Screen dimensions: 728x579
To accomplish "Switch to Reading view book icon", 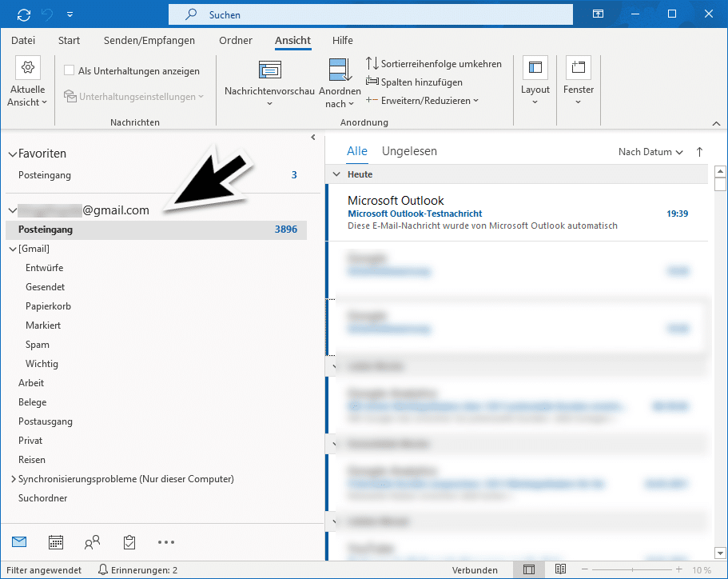I will 560,569.
